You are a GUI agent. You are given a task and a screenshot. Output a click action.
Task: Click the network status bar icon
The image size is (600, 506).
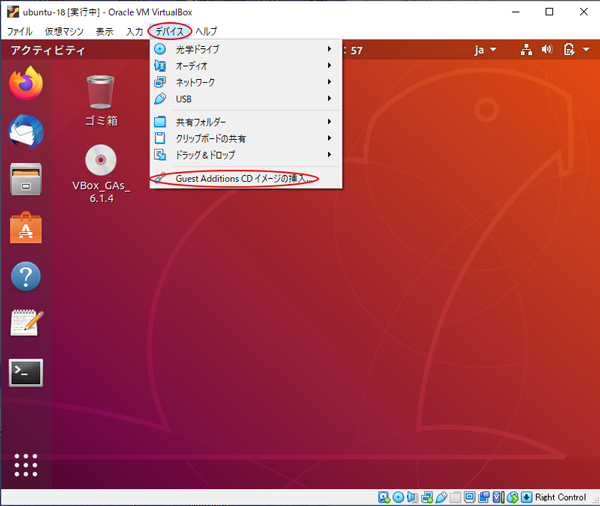[x=427, y=497]
